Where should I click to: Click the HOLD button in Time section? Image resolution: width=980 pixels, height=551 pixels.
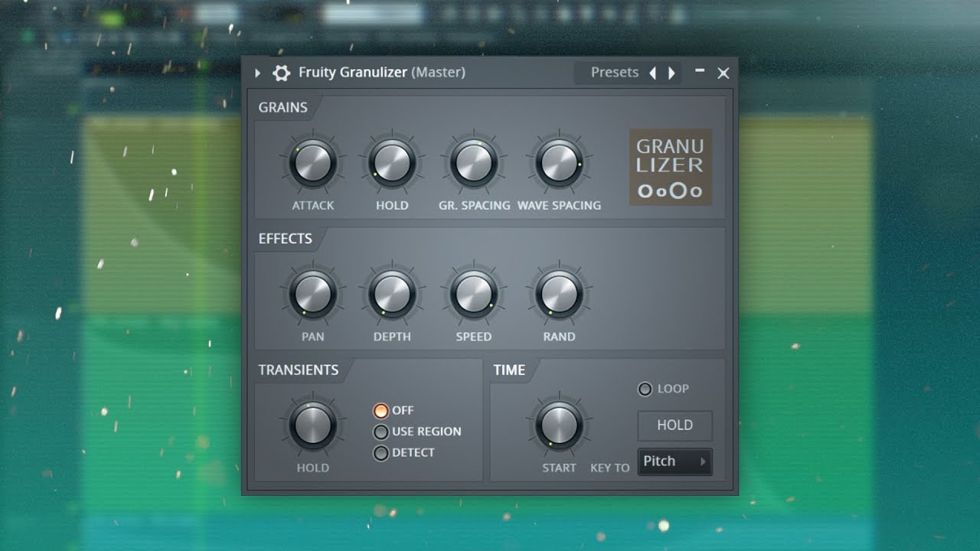click(x=675, y=425)
